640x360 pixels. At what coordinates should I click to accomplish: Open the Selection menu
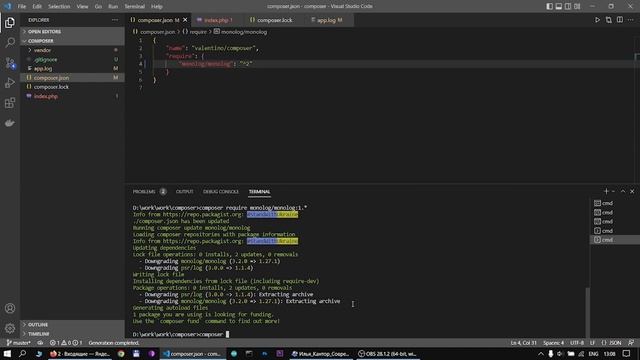(x=59, y=6)
